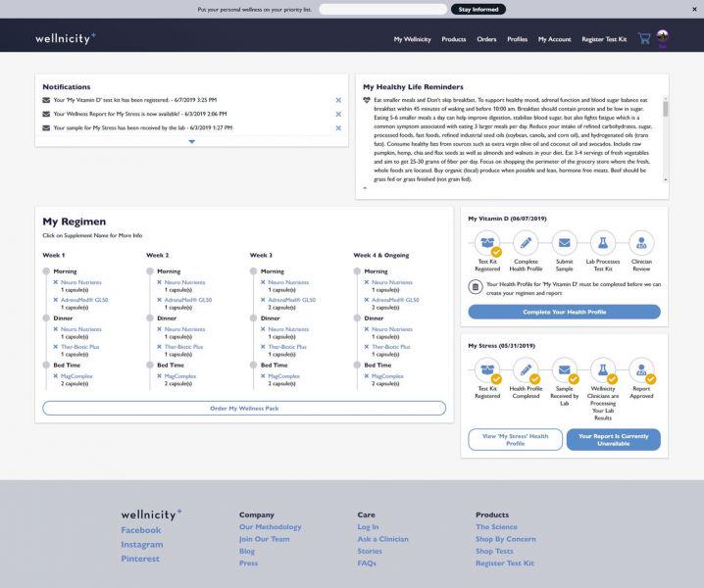Screen dimensions: 704x588
Task: Click Vitamin D Test Kit Registered step icon
Action: tap(487, 243)
